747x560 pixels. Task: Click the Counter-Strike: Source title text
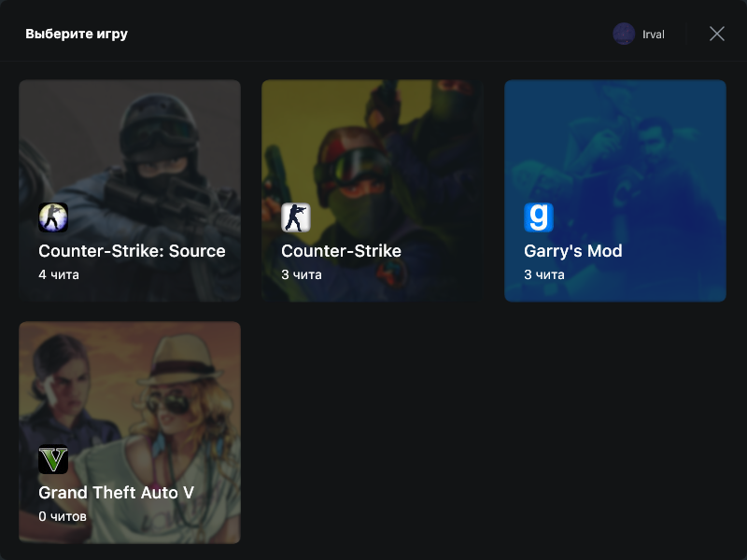132,251
